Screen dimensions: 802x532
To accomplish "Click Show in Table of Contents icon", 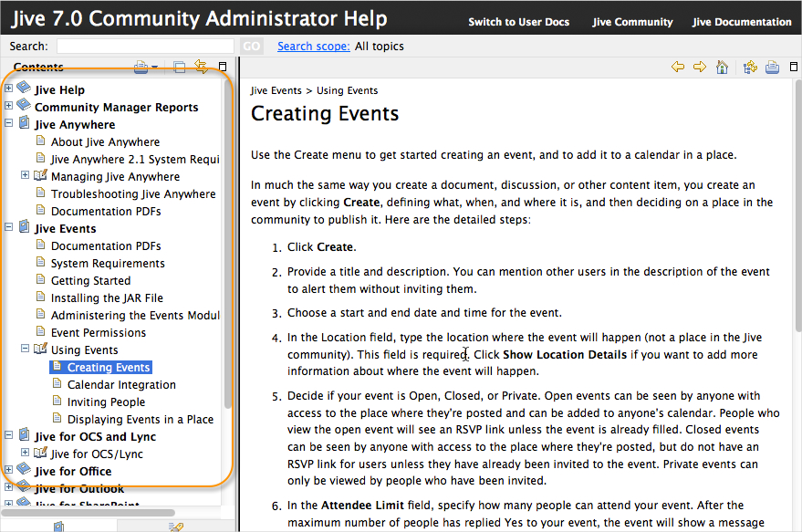I will pyautogui.click(x=750, y=67).
